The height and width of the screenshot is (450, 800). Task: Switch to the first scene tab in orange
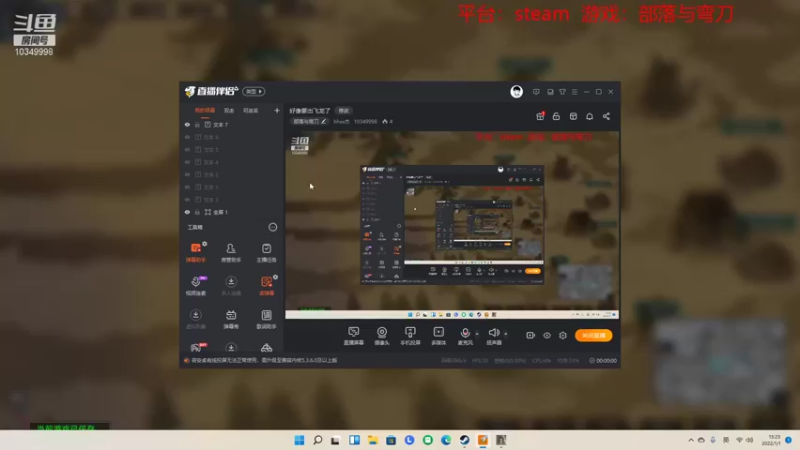point(205,110)
